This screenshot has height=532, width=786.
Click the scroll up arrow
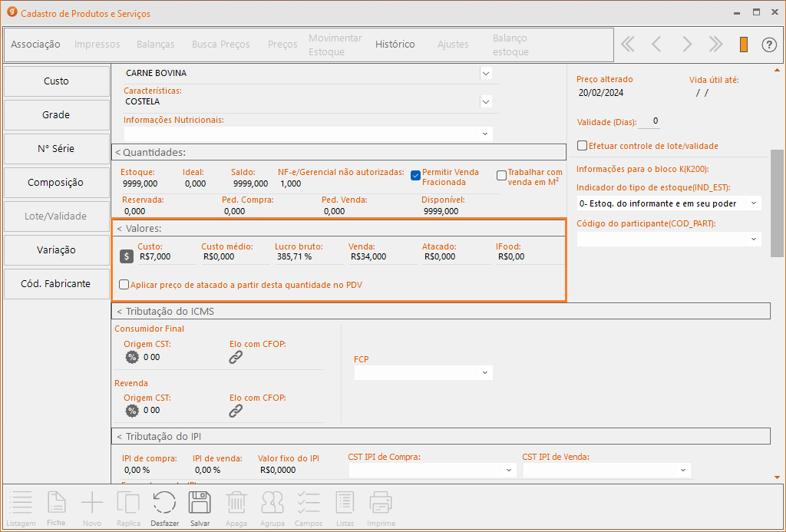point(777,70)
